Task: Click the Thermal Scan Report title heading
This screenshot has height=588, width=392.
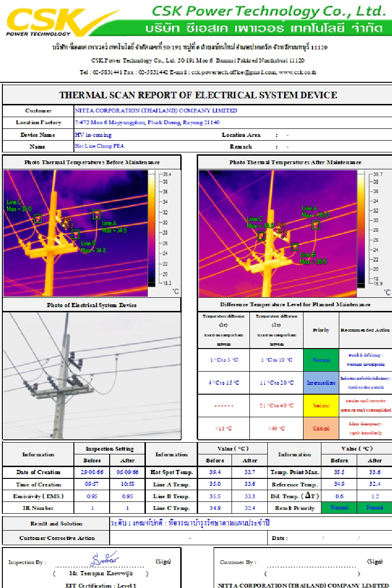Action: click(198, 95)
